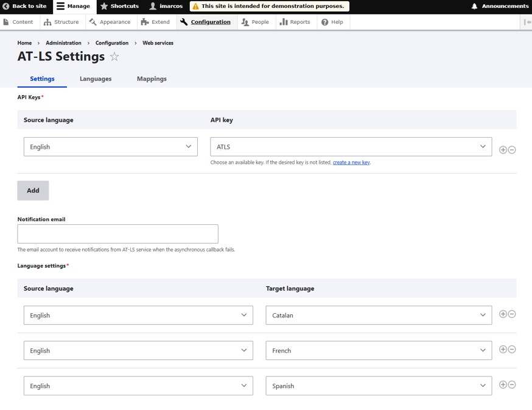The image size is (532, 410).
Task: Click plus icon on the Catalan row
Action: click(503, 314)
